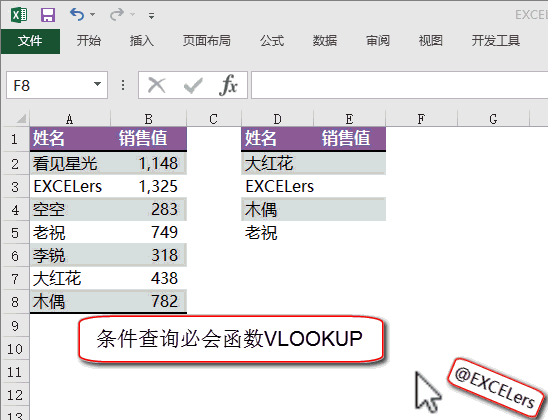Select column F header
Viewport: 548px width, 420px height.
click(x=421, y=119)
